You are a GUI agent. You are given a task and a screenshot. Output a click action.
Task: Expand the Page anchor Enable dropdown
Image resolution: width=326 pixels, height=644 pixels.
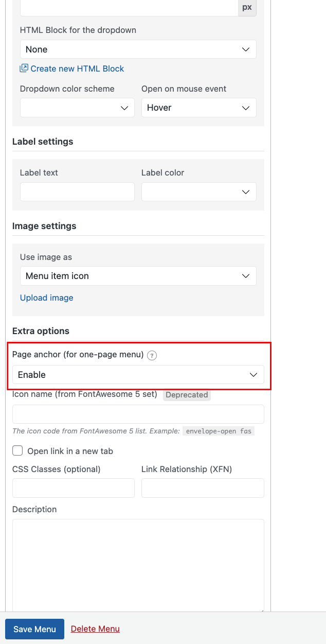[x=138, y=375]
